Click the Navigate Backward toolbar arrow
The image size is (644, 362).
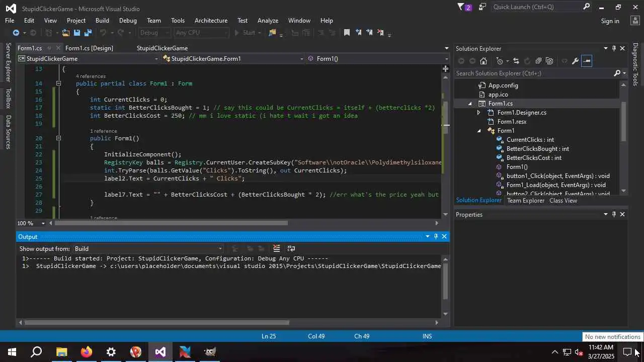(16, 33)
